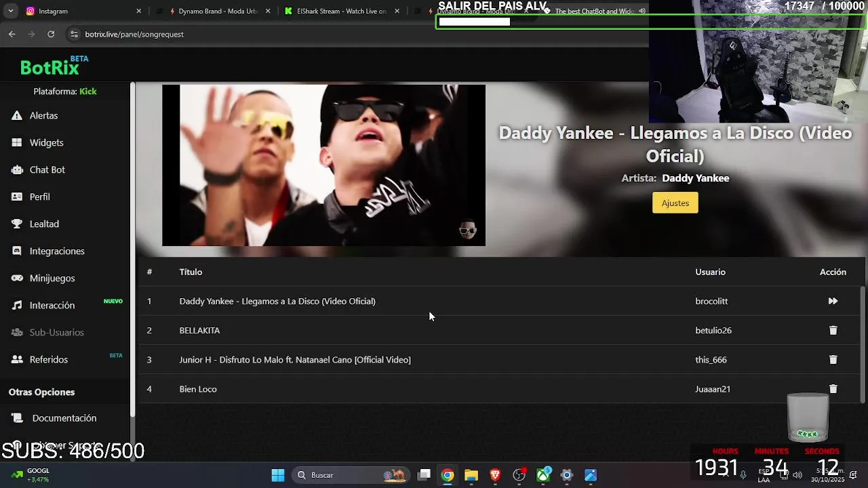Click user betulio26

713,330
